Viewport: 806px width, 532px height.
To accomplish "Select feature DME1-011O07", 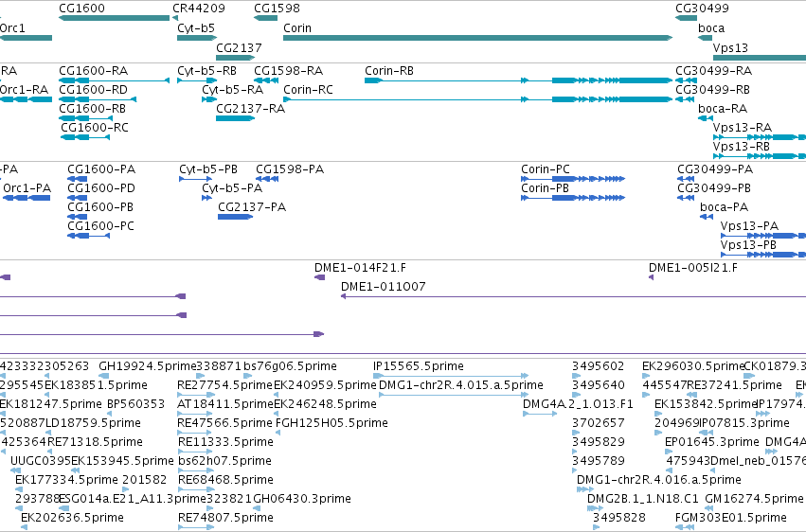I will 574,296.
